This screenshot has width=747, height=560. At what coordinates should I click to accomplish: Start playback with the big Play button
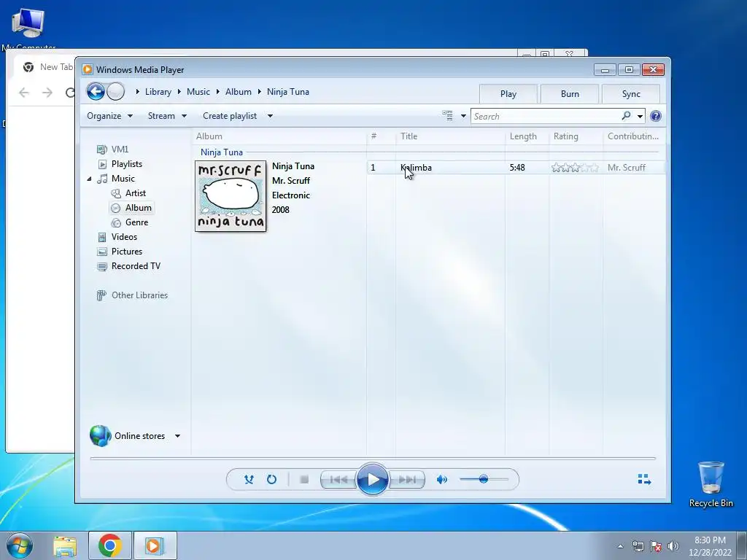tap(373, 479)
